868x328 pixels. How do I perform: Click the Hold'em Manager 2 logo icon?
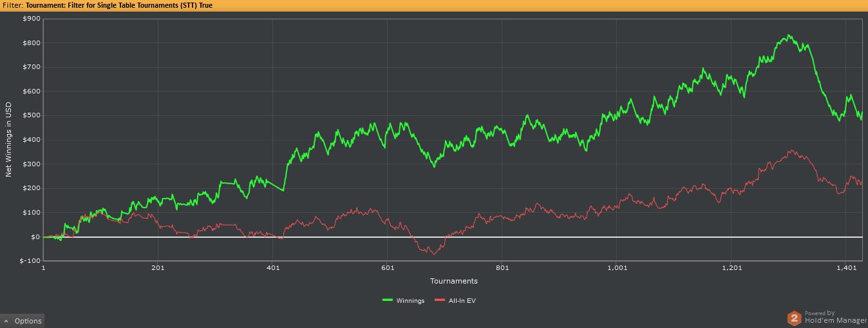point(795,318)
